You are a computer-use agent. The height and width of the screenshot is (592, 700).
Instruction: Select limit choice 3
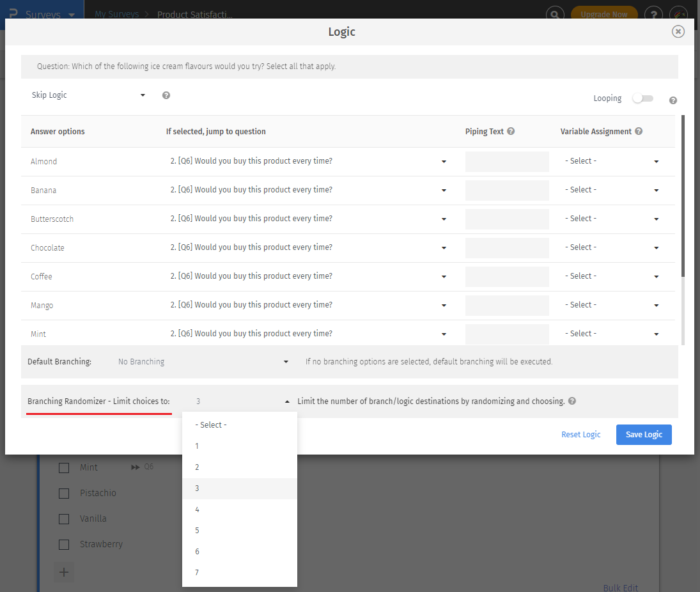click(240, 488)
